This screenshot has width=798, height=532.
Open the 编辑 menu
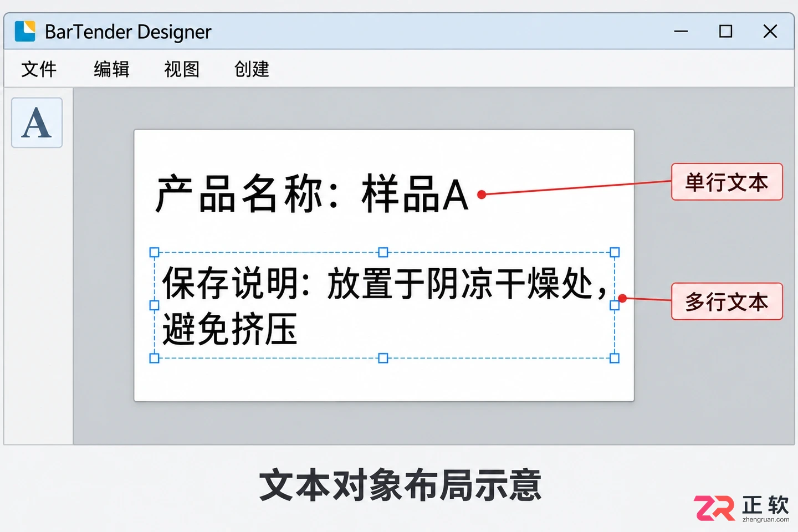[x=111, y=69]
